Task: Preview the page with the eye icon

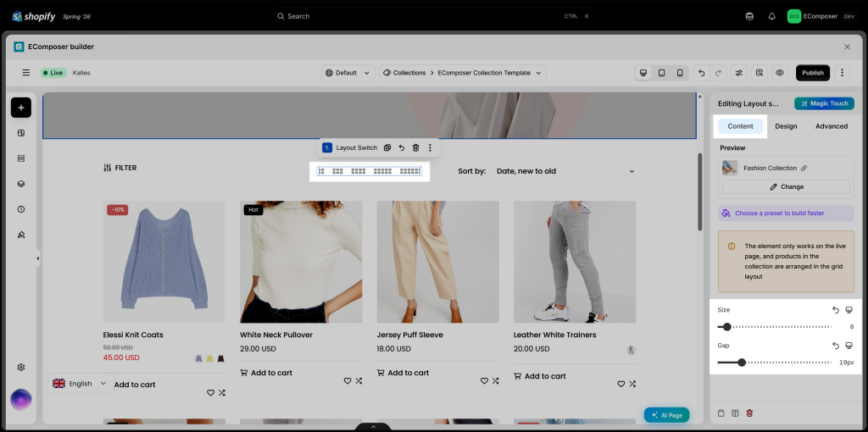Action: 780,73
